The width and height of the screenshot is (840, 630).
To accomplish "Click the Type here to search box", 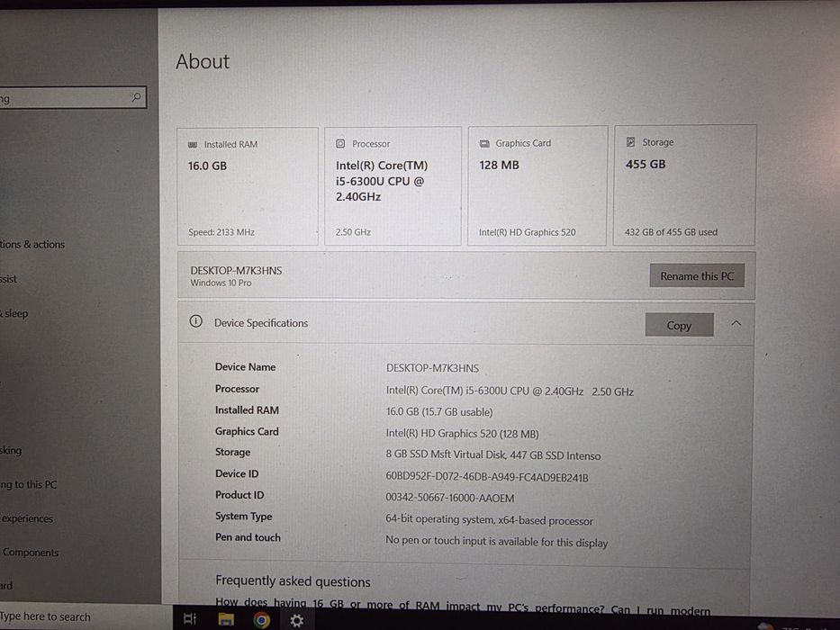I will pyautogui.click(x=86, y=616).
